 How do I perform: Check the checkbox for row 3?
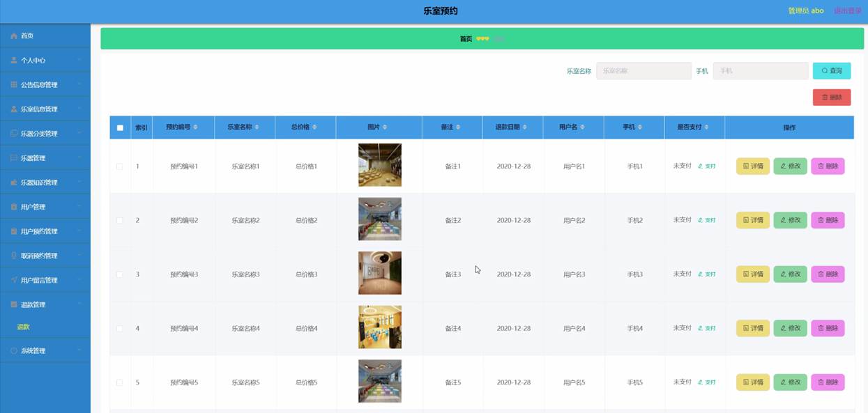pyautogui.click(x=119, y=274)
